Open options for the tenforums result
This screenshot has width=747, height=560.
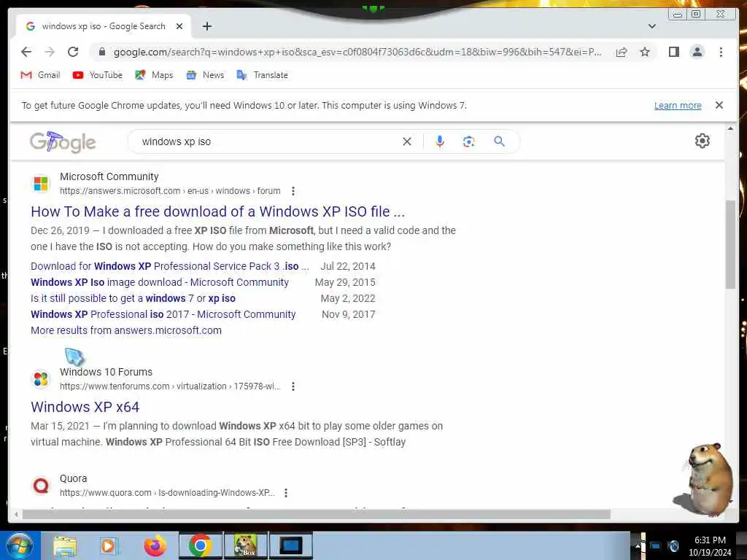pos(293,386)
